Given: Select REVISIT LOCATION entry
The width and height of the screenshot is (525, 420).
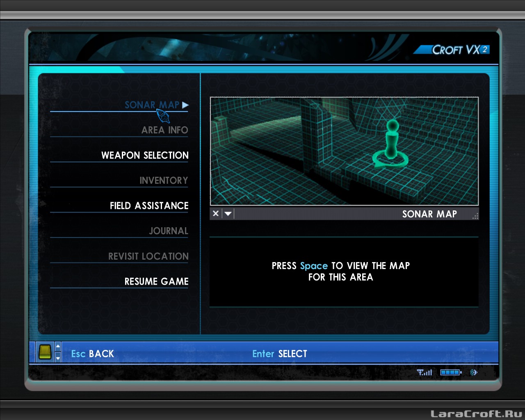Looking at the screenshot, I should (x=148, y=256).
